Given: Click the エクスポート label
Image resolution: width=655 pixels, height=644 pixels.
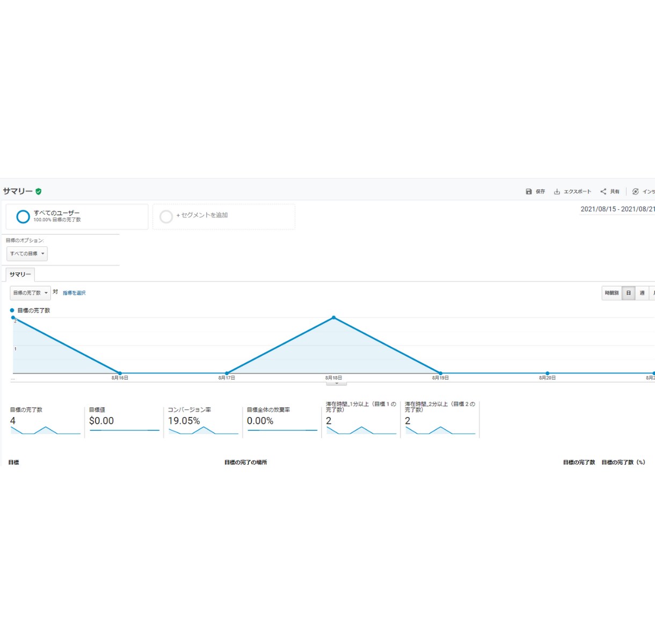Looking at the screenshot, I should click(x=577, y=192).
